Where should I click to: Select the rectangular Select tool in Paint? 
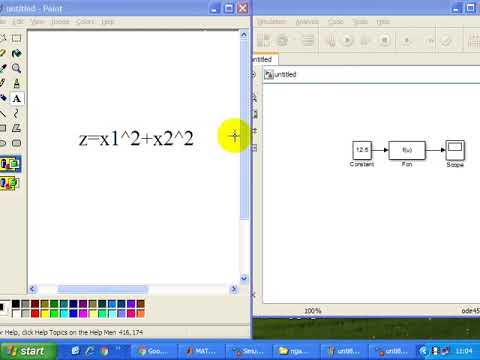pos(16,38)
